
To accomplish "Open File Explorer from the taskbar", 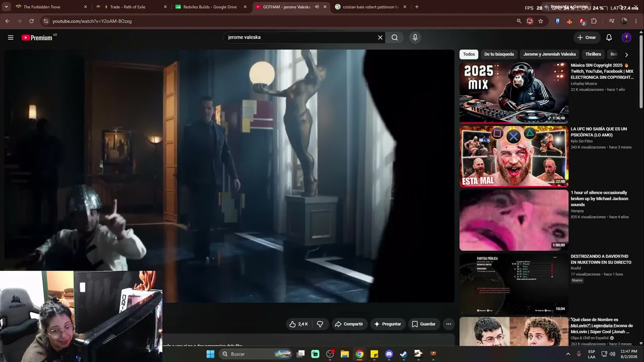I will 345,354.
